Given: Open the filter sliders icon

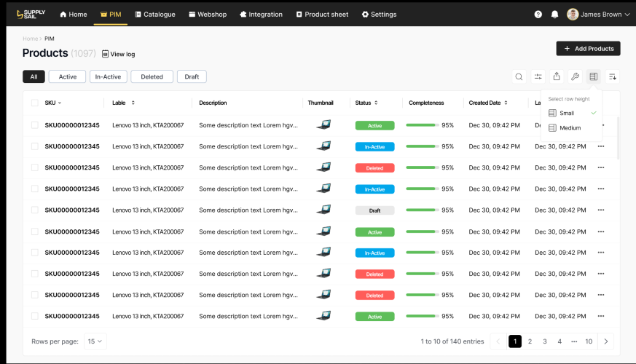Looking at the screenshot, I should (538, 76).
